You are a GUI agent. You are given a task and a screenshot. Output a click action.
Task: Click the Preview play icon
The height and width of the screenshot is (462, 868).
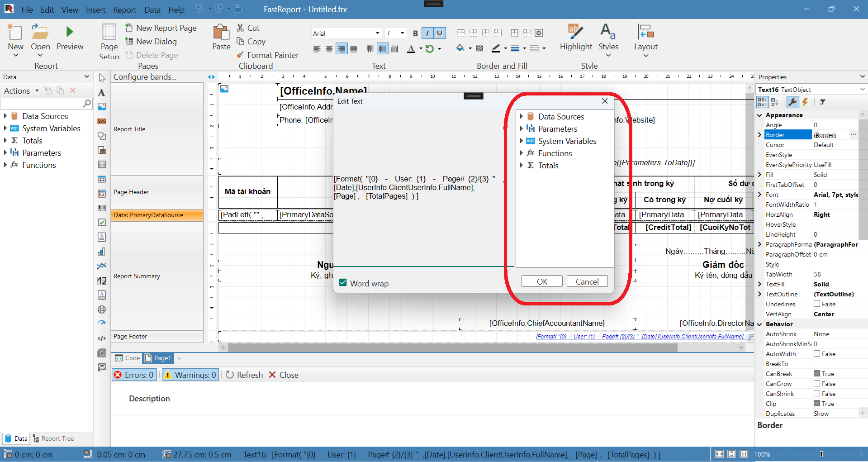70,32
